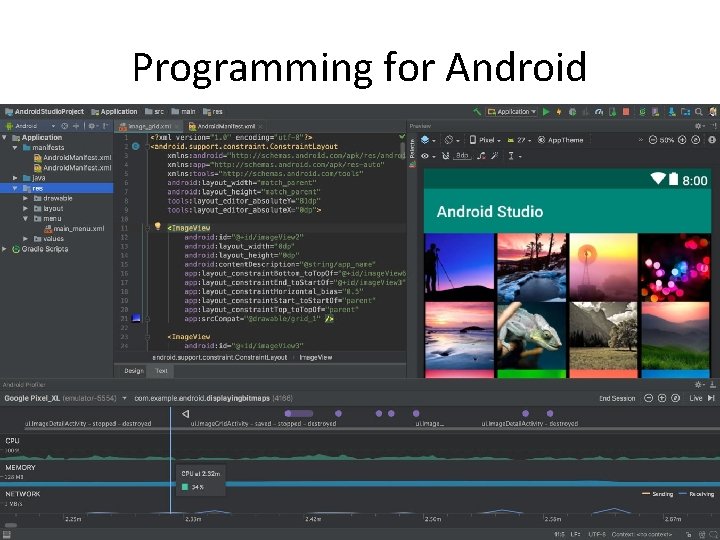This screenshot has width=720, height=540.
Task: Click the NETWORK traffic graph
Action: [360, 502]
